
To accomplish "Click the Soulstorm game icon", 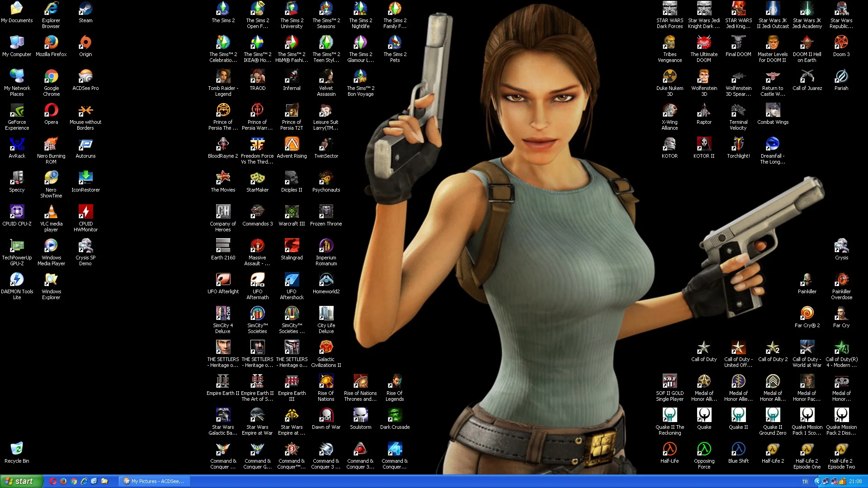I will coord(360,419).
